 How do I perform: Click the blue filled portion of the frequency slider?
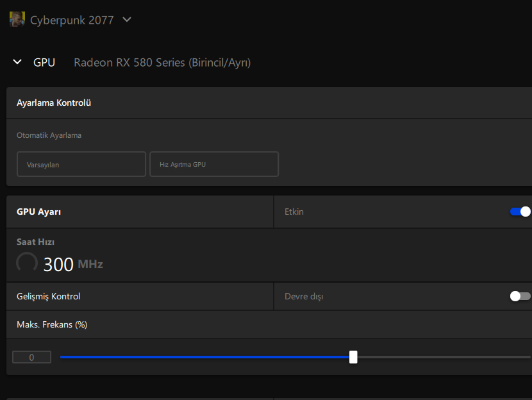(x=205, y=357)
